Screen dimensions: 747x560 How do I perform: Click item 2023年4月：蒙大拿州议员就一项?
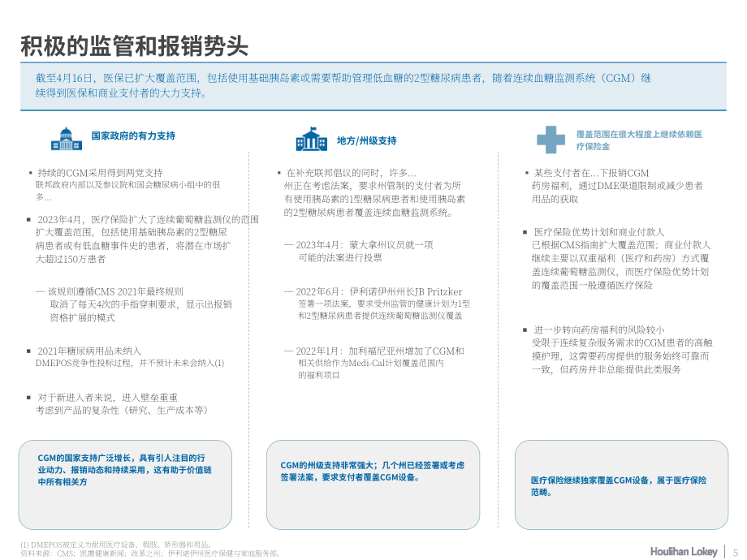(x=365, y=245)
